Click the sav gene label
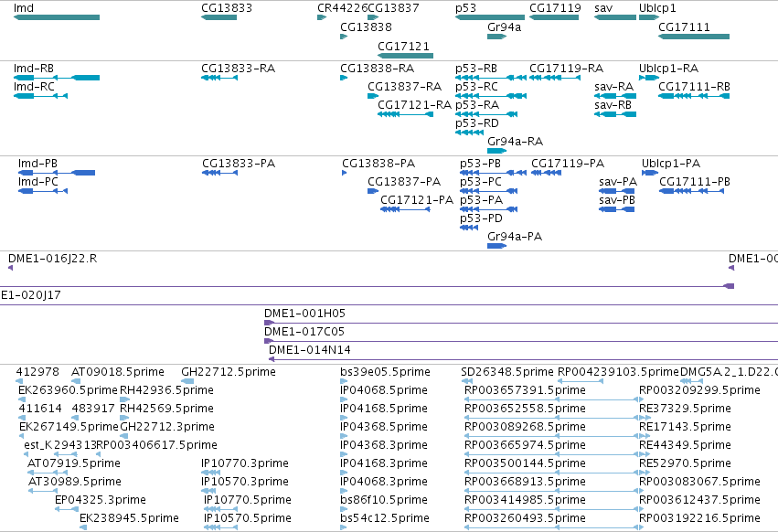The height and width of the screenshot is (532, 778). click(x=603, y=8)
